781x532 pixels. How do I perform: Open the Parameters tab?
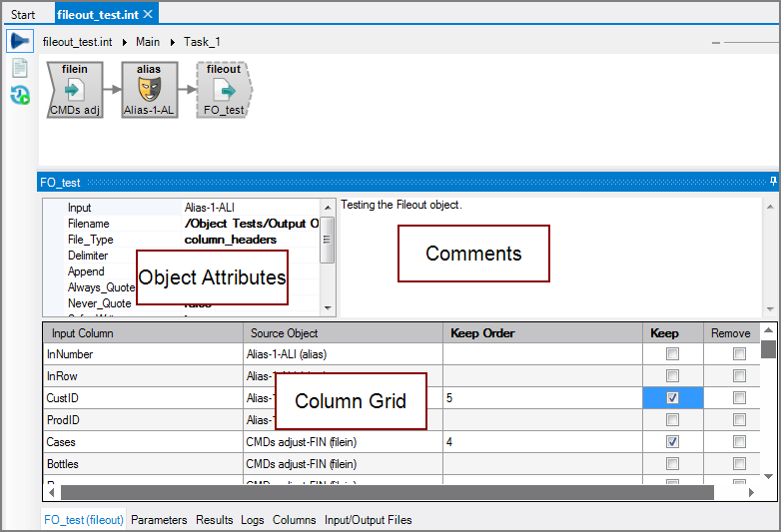pos(159,520)
